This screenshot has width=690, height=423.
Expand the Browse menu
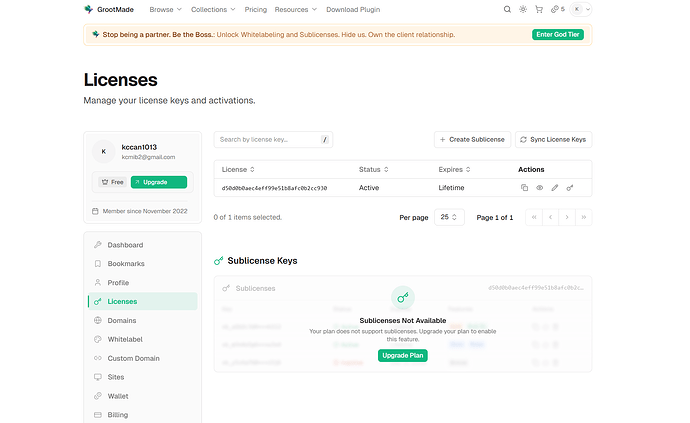point(165,9)
